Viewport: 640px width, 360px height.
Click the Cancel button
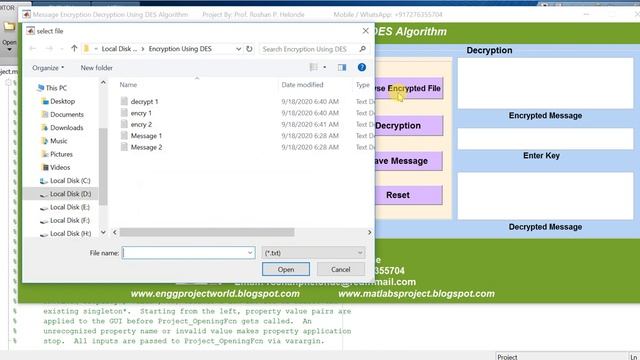point(341,269)
